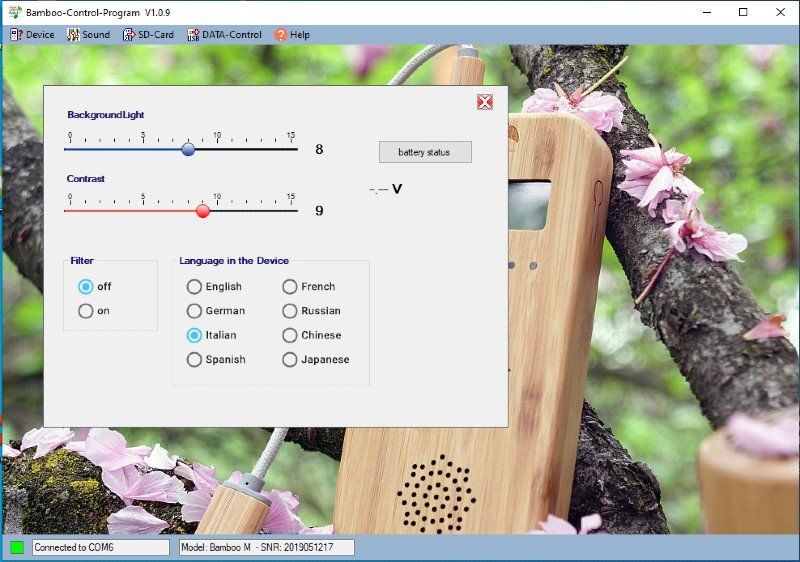Viewport: 800px width, 562px height.
Task: Set device language to German
Action: (x=194, y=311)
